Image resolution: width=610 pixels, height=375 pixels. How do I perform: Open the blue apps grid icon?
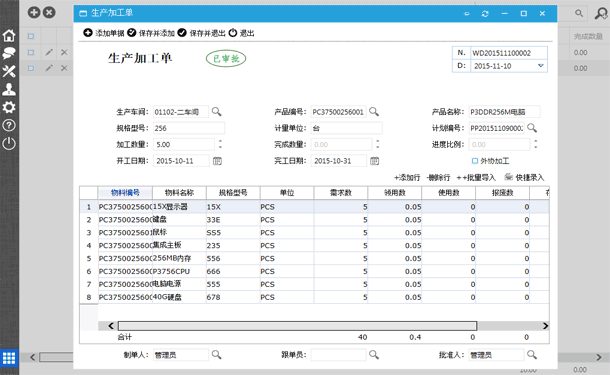click(9, 357)
